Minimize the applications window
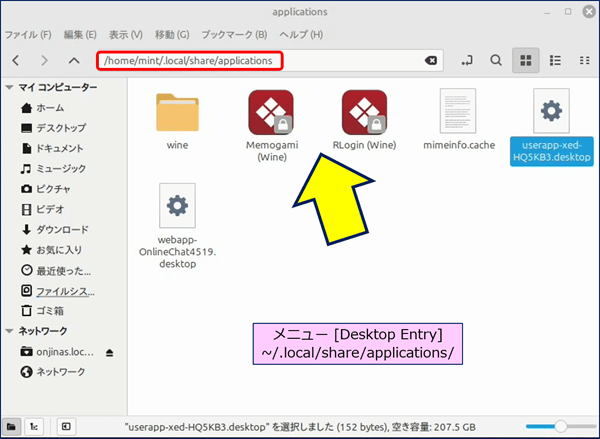The width and height of the screenshot is (600, 439). click(547, 12)
